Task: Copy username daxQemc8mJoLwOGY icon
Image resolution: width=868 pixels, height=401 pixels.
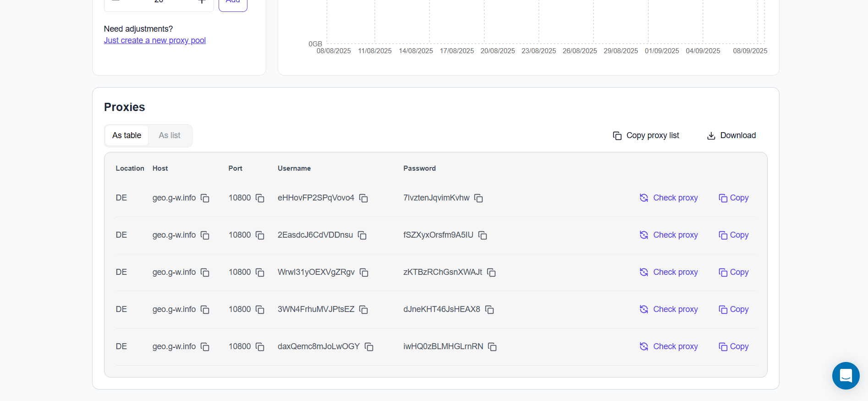Action: tap(369, 347)
